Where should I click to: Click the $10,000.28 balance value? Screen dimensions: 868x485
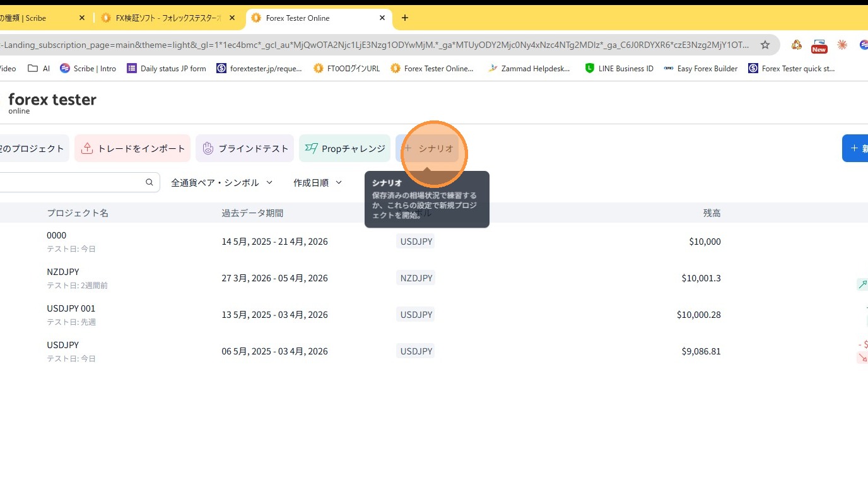point(699,315)
